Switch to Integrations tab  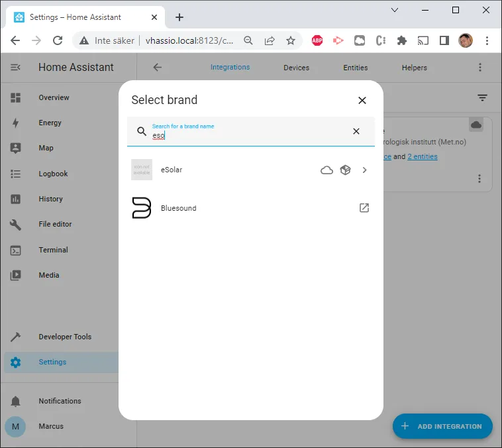pos(230,67)
